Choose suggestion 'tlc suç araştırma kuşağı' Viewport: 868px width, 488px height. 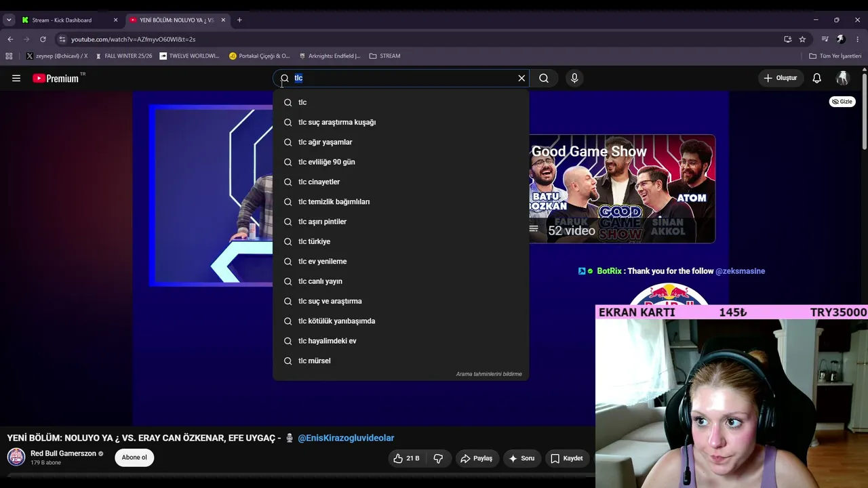(401, 122)
